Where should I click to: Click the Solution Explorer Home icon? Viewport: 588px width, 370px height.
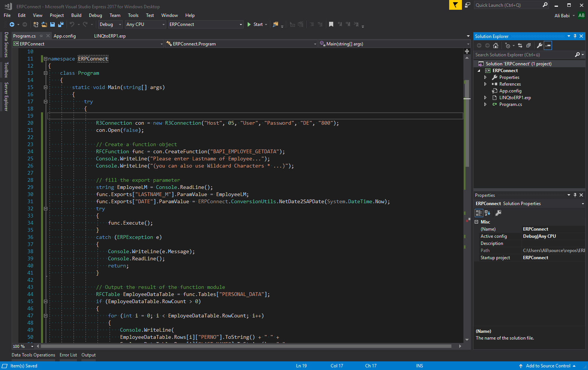496,45
